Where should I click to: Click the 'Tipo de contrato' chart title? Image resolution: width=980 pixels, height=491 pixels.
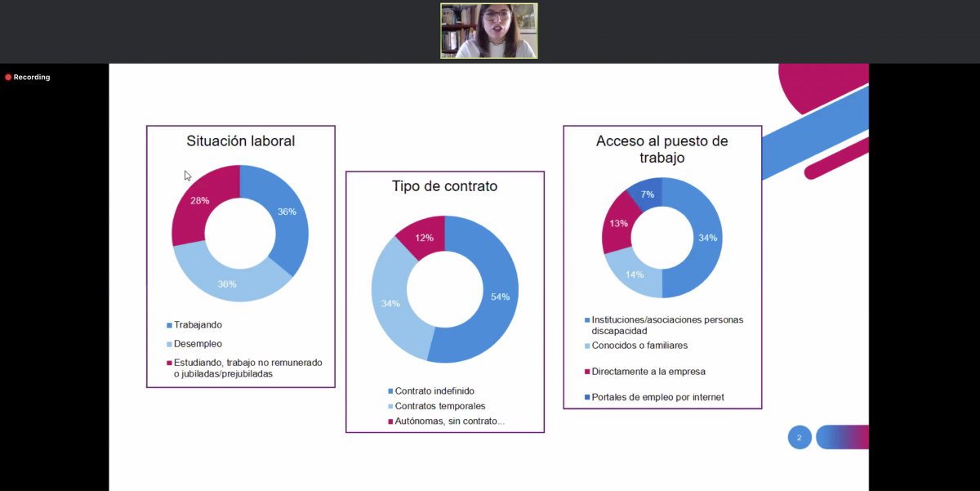[x=444, y=186]
